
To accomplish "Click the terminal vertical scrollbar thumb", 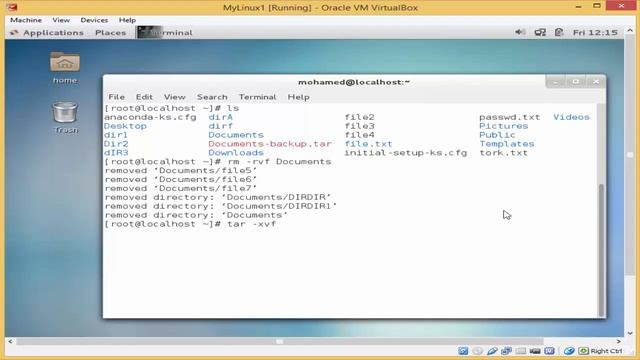I will (x=601, y=250).
